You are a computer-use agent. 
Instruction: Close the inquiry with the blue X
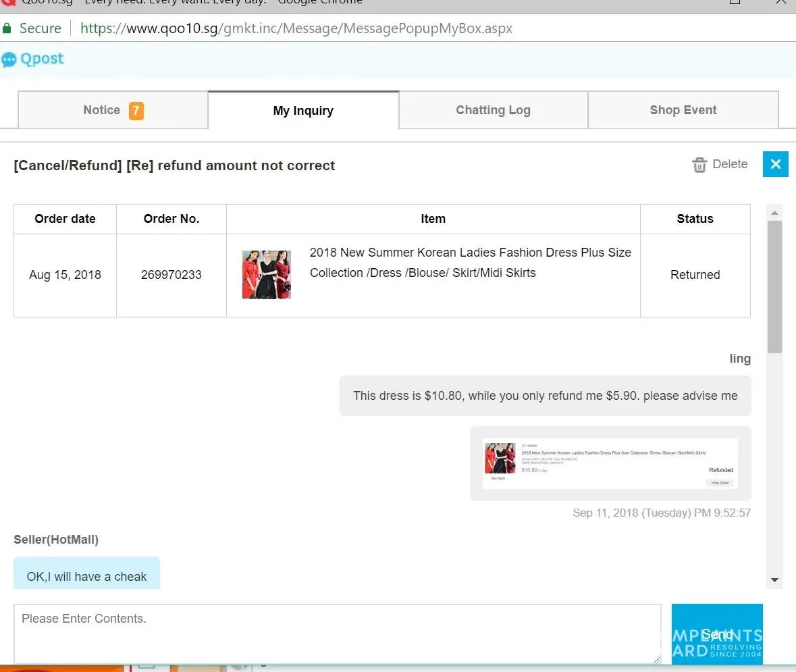[x=775, y=164]
